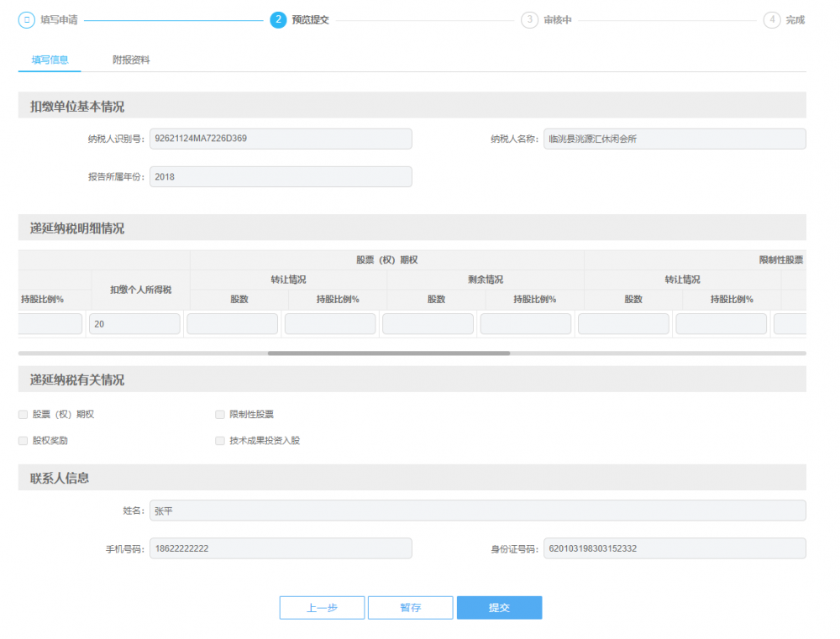Click the 身份证号码 input field
Screen dimensions: 840x639
(674, 548)
